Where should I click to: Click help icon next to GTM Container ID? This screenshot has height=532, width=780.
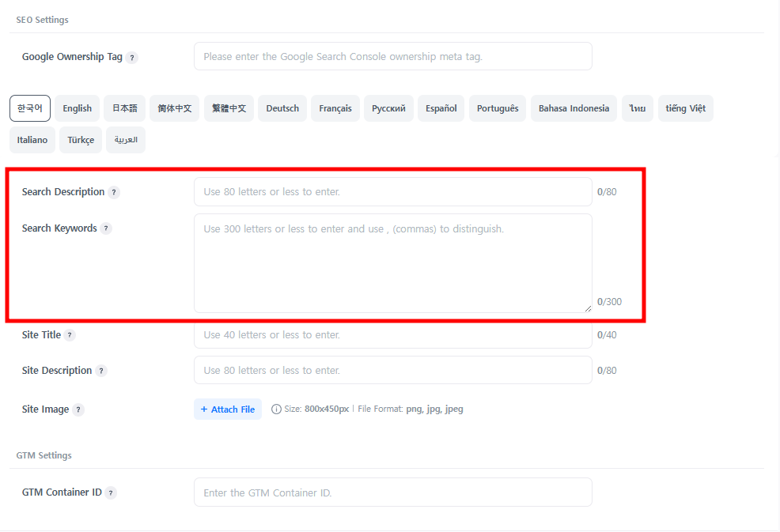[111, 492]
